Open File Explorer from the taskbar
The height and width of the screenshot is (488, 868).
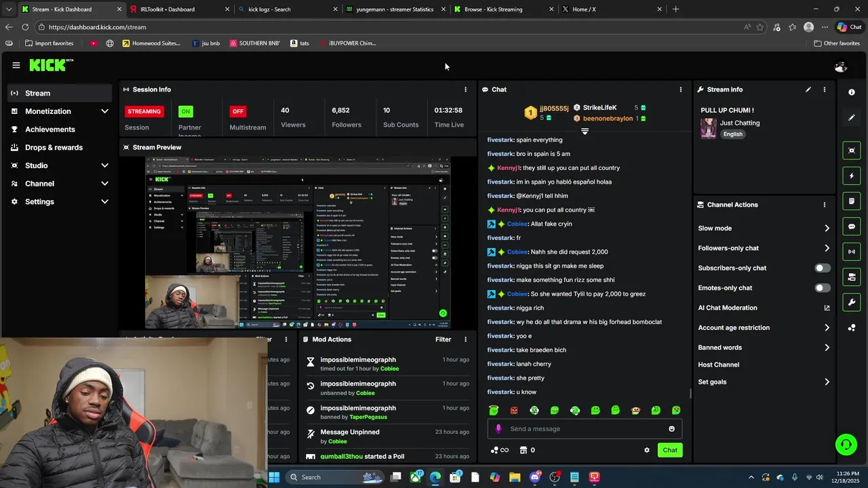click(x=515, y=477)
